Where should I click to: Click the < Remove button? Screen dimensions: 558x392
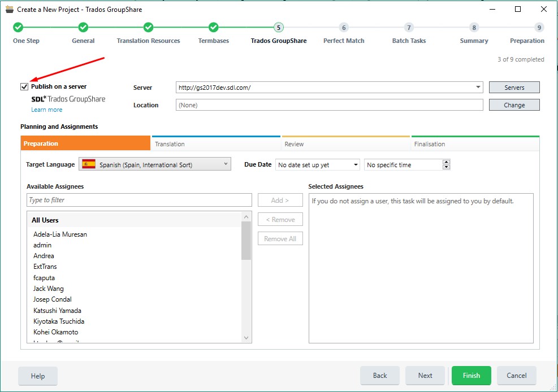coord(280,219)
